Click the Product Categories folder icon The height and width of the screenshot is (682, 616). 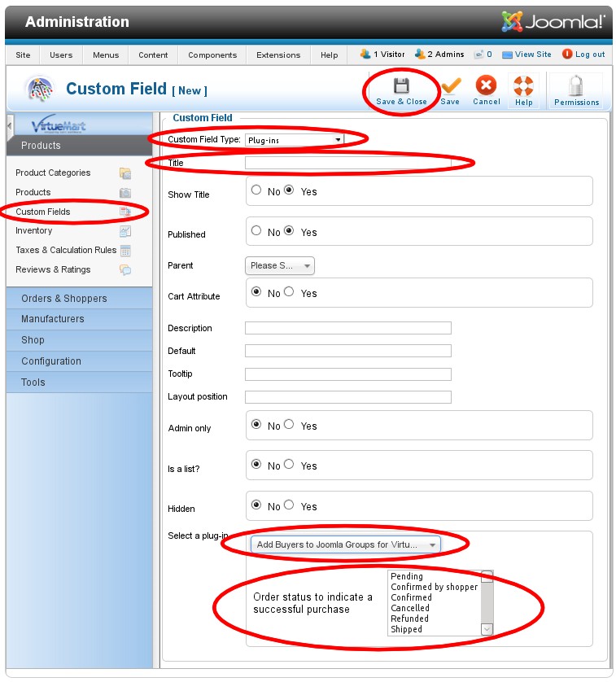[125, 173]
